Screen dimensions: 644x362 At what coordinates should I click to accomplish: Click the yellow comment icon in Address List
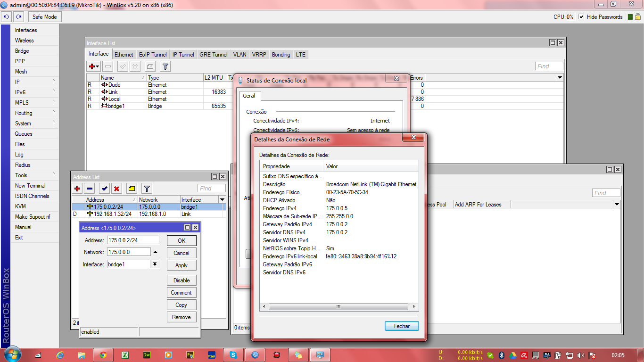click(x=132, y=189)
